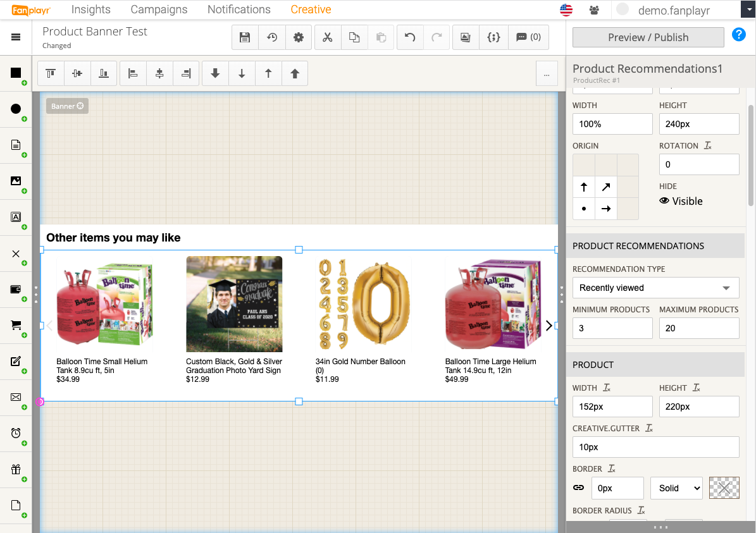The width and height of the screenshot is (756, 533).
Task: Open the help question mark
Action: point(739,35)
